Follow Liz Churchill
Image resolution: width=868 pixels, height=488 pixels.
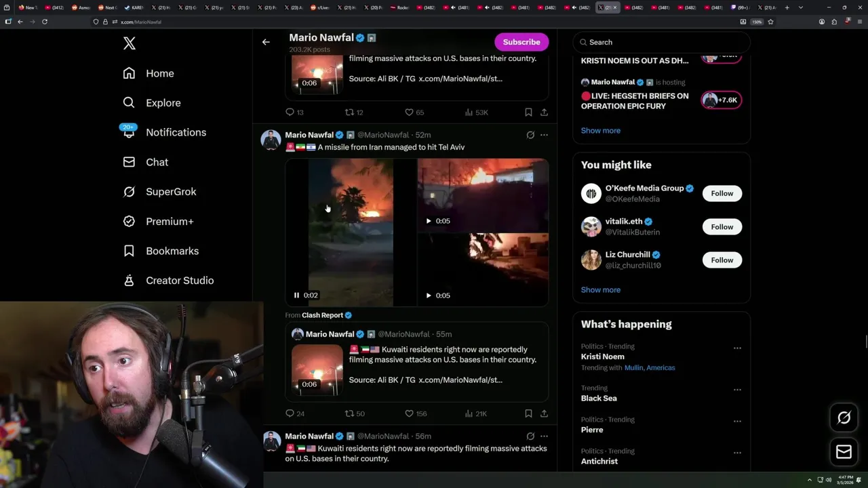[722, 260]
